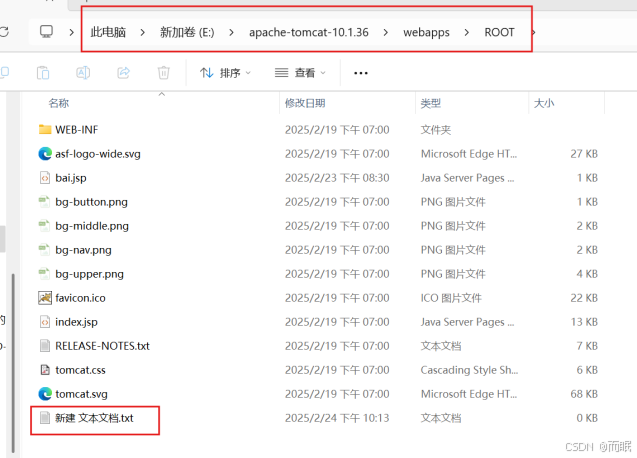The height and width of the screenshot is (458, 637).
Task: Click the Edge icon for tomcat.svg
Action: coord(45,394)
